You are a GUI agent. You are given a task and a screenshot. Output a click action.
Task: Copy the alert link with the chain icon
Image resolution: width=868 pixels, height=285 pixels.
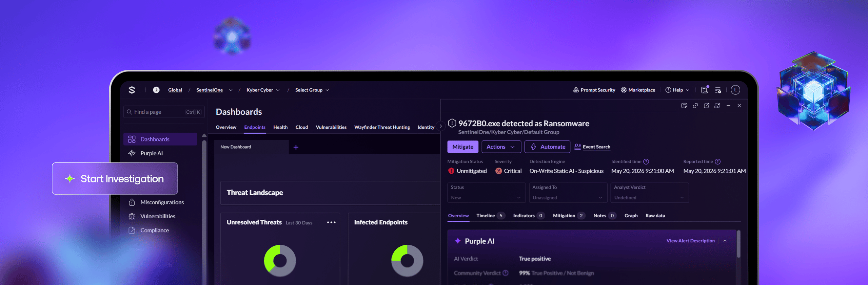pos(695,106)
